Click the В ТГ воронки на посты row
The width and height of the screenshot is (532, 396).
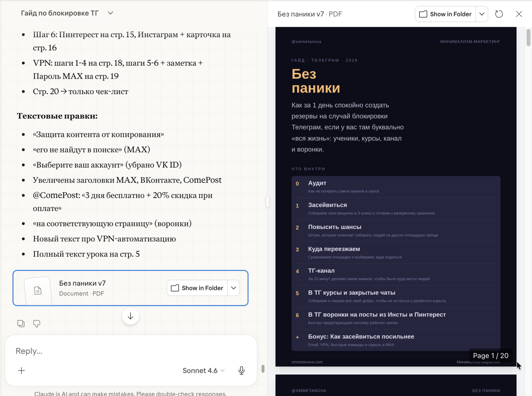[396, 318]
